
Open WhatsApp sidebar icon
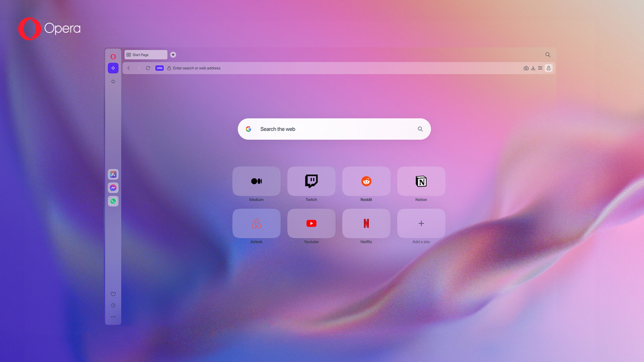point(113,201)
